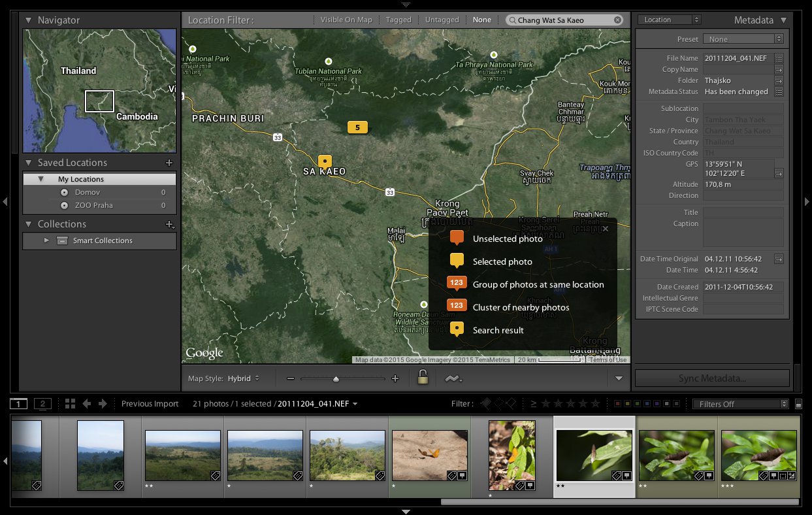812x515 pixels.
Task: Switch to grid view icon in filmstrip bar
Action: [71, 404]
